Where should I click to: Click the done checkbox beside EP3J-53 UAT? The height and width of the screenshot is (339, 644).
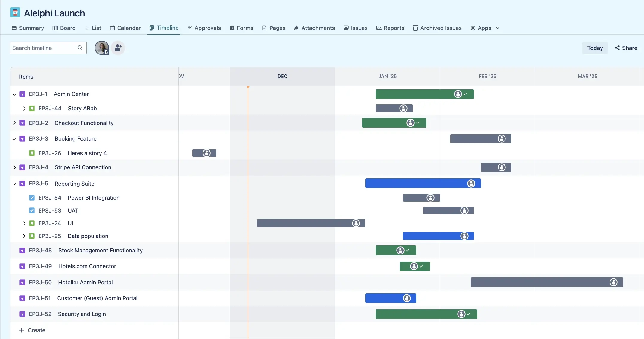(x=32, y=210)
